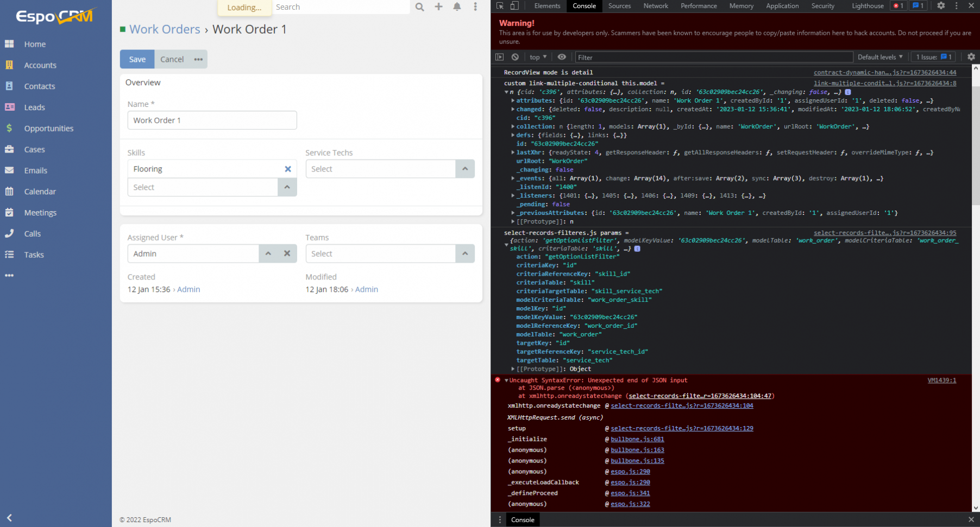Open Calendar in sidebar
Screen dimensions: 980x527
40,191
